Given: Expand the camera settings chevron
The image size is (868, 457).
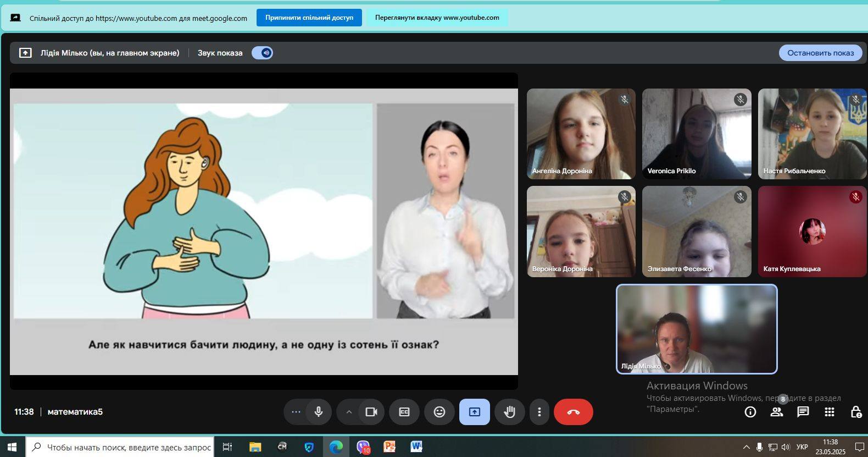Looking at the screenshot, I should [348, 412].
